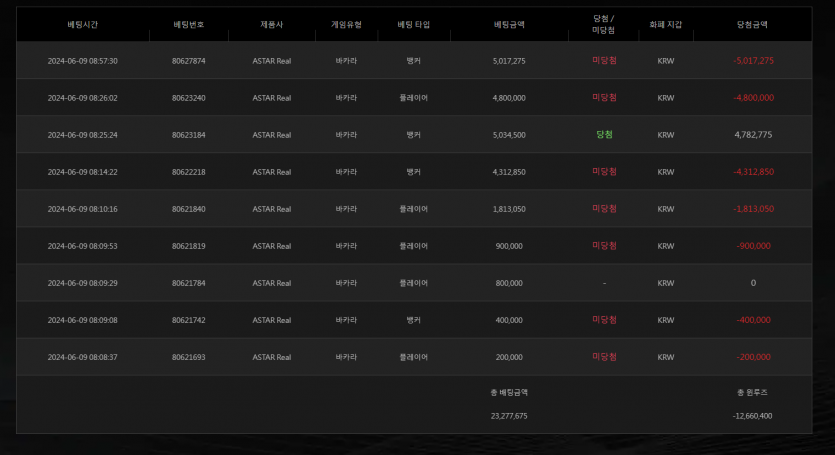Click bet number 80621784
The image size is (835, 455).
click(189, 283)
